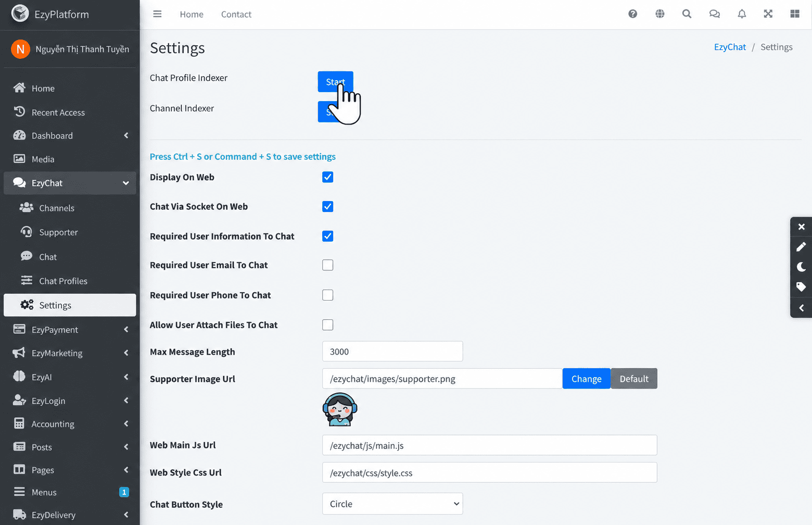This screenshot has height=525, width=812.
Task: Open Chat Profiles in sidebar
Action: [x=70, y=281]
